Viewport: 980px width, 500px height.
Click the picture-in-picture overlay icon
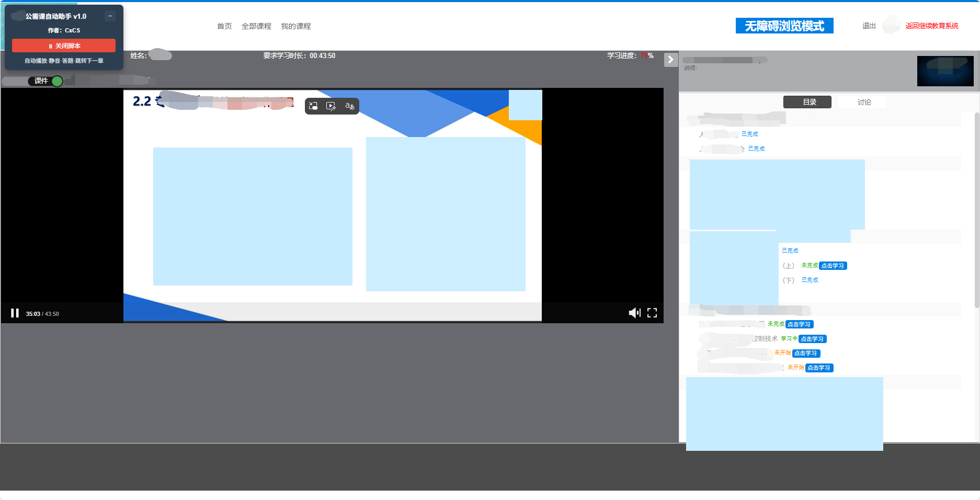point(313,106)
